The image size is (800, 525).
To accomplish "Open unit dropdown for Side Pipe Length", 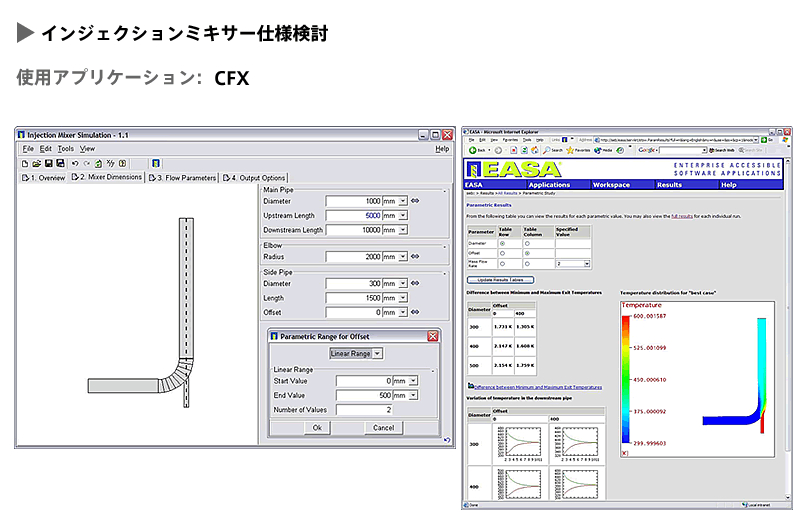I will tap(403, 298).
